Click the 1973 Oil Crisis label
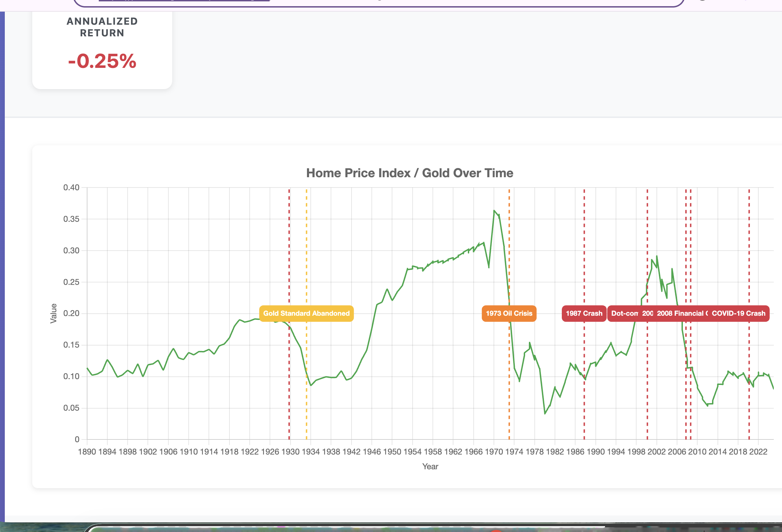Screen dimensions: 782x532 point(509,313)
